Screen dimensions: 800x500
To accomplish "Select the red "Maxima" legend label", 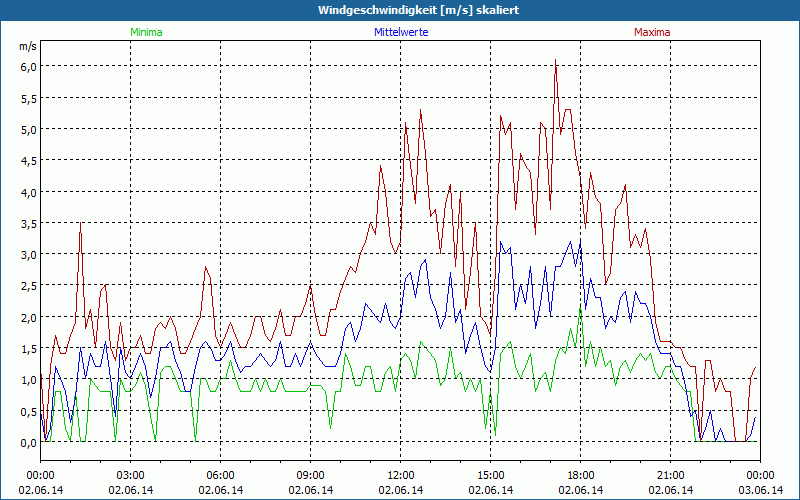I will coord(652,32).
